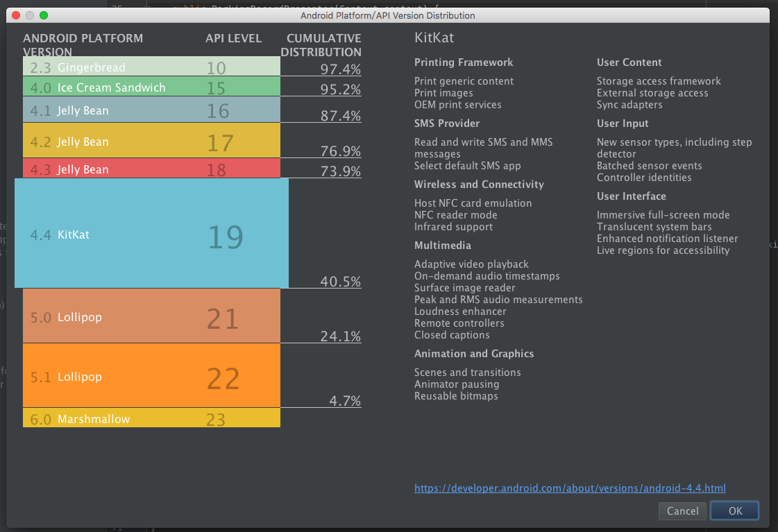
Task: Select the 6.0 Marshmallow row
Action: click(x=151, y=418)
